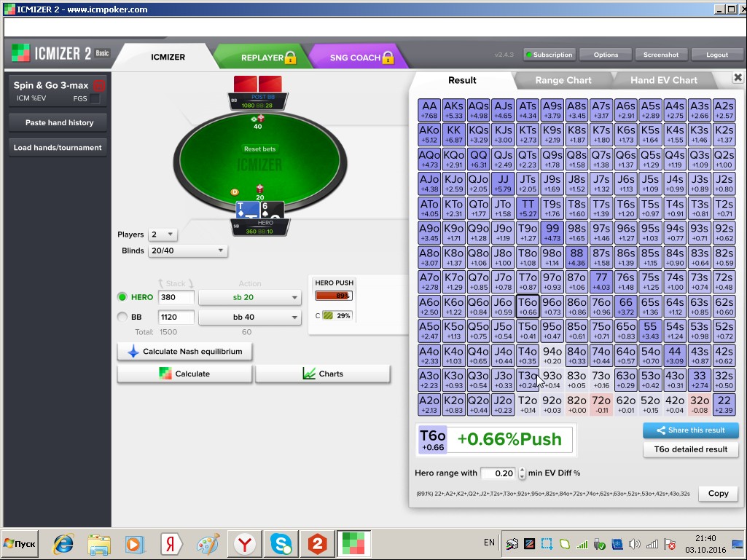The image size is (747, 560).
Task: Click Share this result button
Action: click(691, 430)
